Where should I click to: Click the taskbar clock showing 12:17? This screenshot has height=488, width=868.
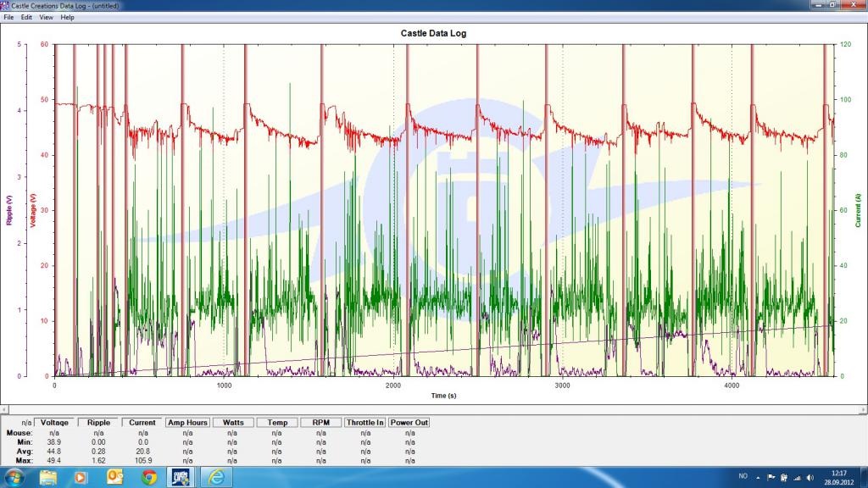click(837, 477)
